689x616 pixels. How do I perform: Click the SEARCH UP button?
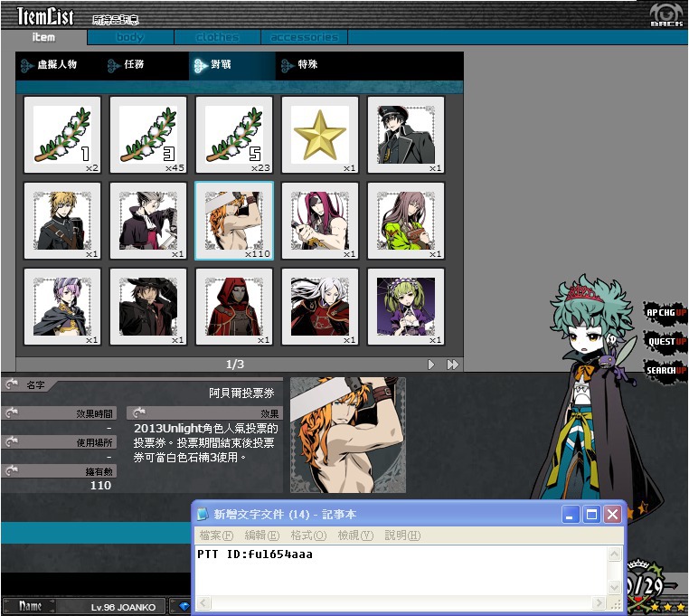(x=666, y=371)
